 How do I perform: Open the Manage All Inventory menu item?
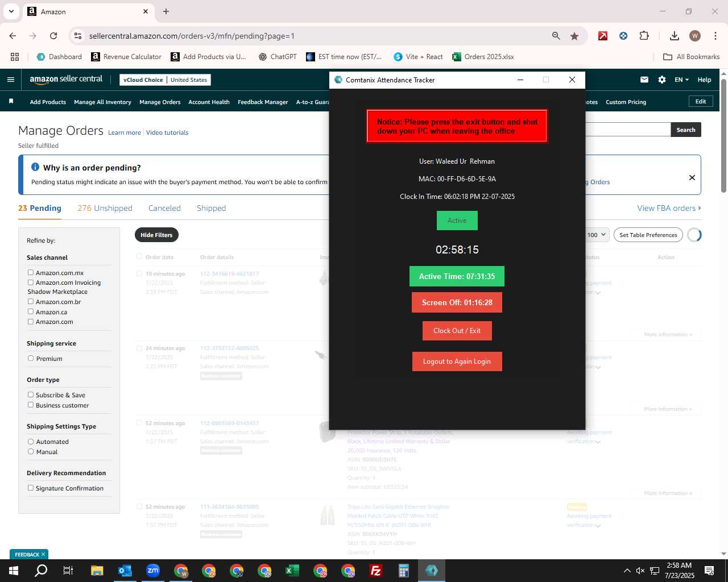click(102, 102)
